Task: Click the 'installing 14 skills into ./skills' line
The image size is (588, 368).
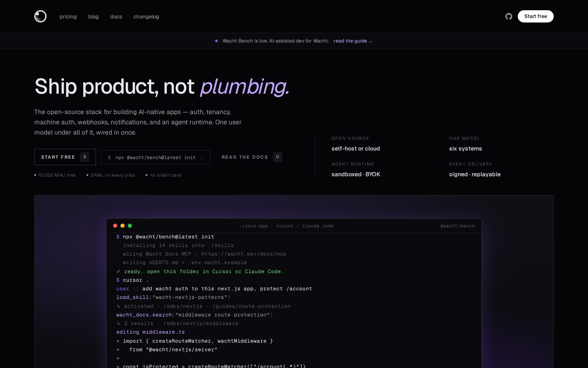Action: coord(175,245)
